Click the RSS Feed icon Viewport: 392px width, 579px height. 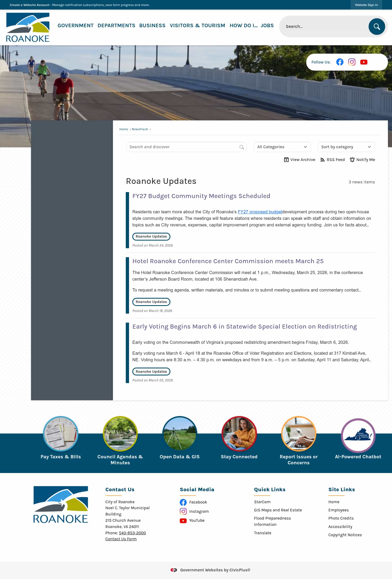pyautogui.click(x=322, y=160)
